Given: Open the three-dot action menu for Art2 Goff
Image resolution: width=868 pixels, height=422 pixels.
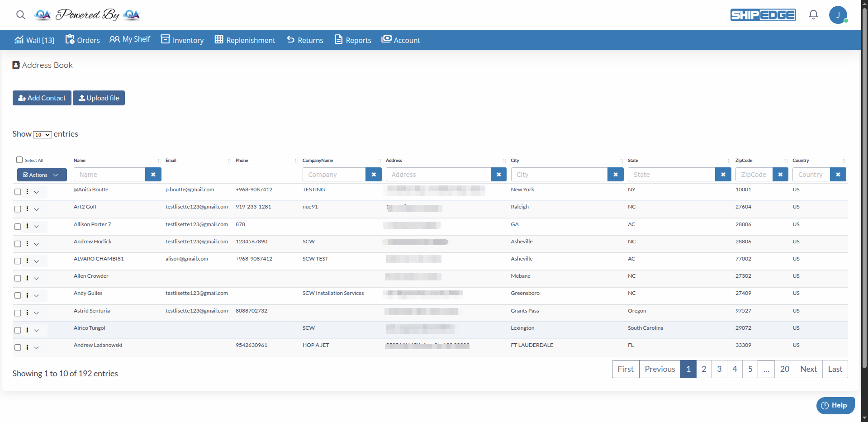Looking at the screenshot, I should (x=27, y=209).
